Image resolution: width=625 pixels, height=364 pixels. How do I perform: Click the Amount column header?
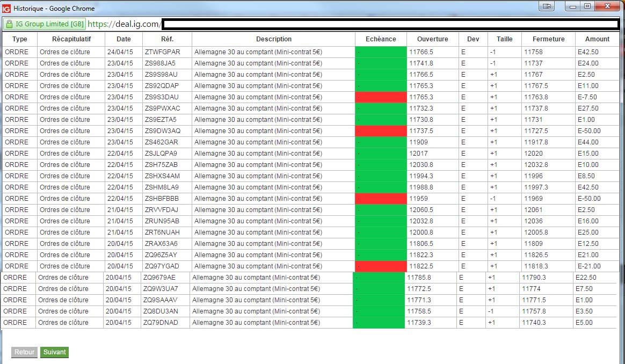point(597,39)
